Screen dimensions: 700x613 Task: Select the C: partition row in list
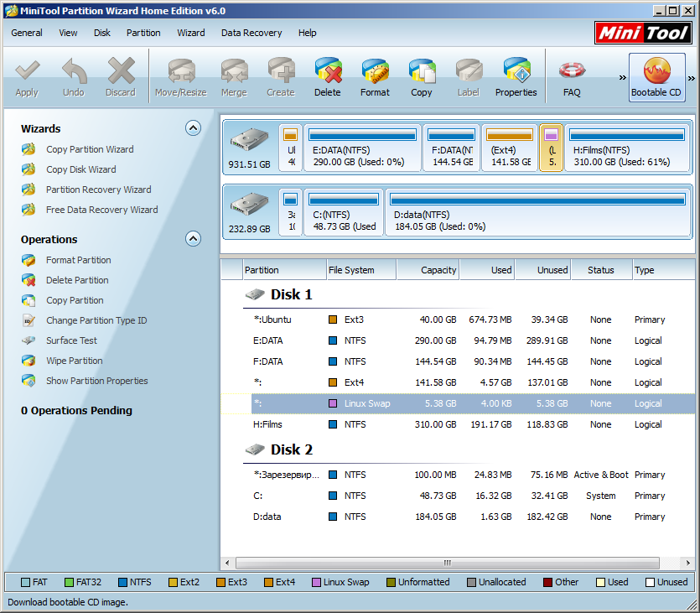(x=458, y=496)
